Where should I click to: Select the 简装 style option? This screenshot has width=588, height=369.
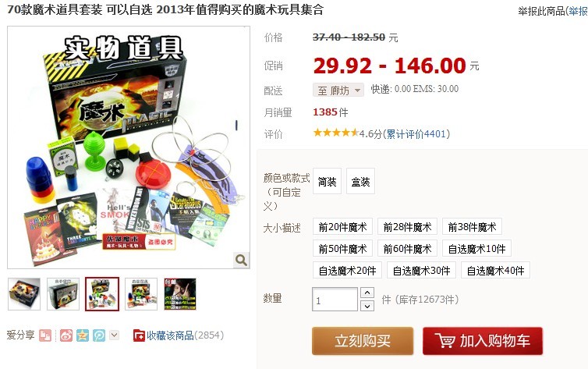click(327, 182)
